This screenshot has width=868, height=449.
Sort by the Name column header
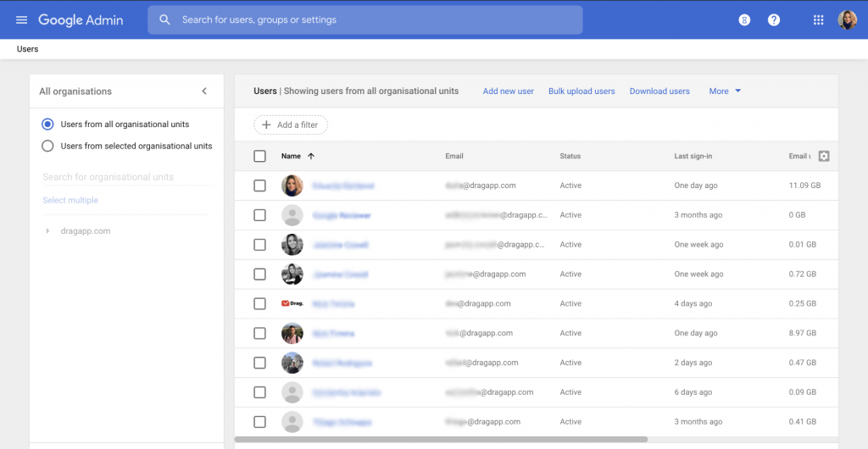coord(291,157)
